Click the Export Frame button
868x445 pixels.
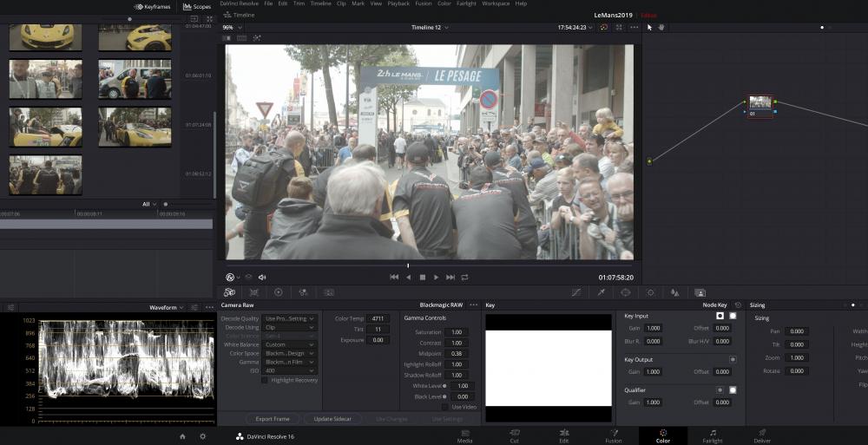pyautogui.click(x=273, y=419)
